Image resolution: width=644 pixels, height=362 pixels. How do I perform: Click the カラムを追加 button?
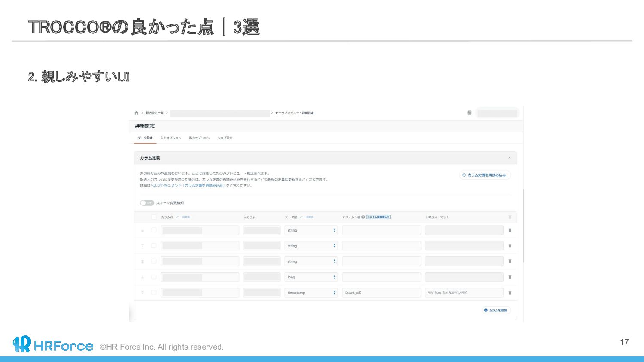tap(496, 310)
